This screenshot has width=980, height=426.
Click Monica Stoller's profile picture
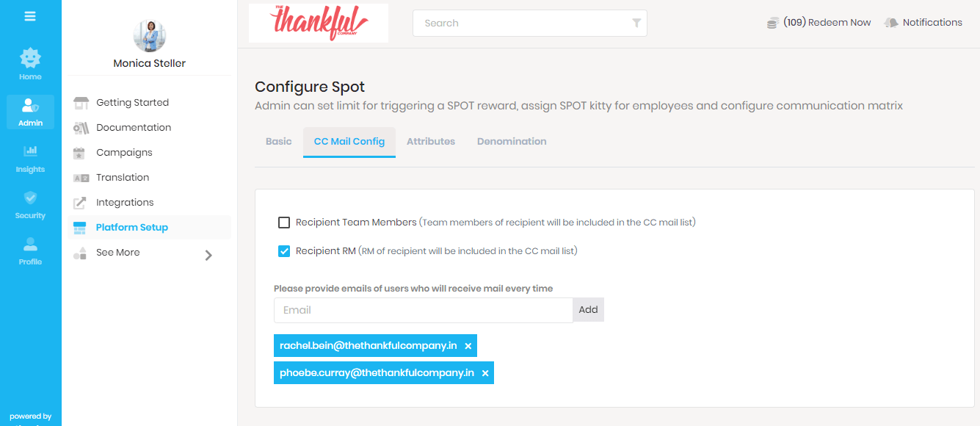[150, 35]
